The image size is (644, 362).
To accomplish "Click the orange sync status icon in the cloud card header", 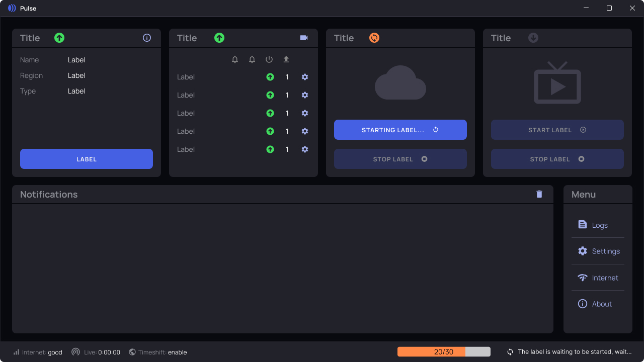I will pos(374,38).
